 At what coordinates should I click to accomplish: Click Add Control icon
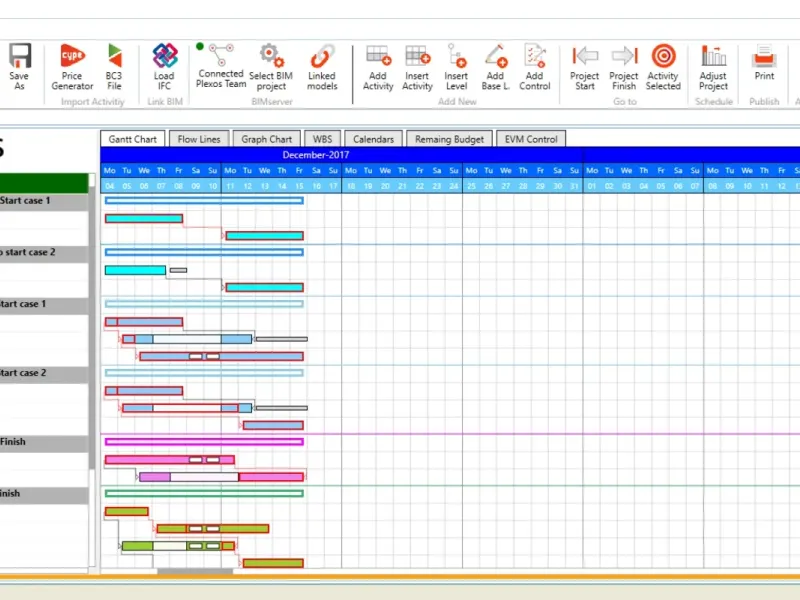[x=535, y=67]
